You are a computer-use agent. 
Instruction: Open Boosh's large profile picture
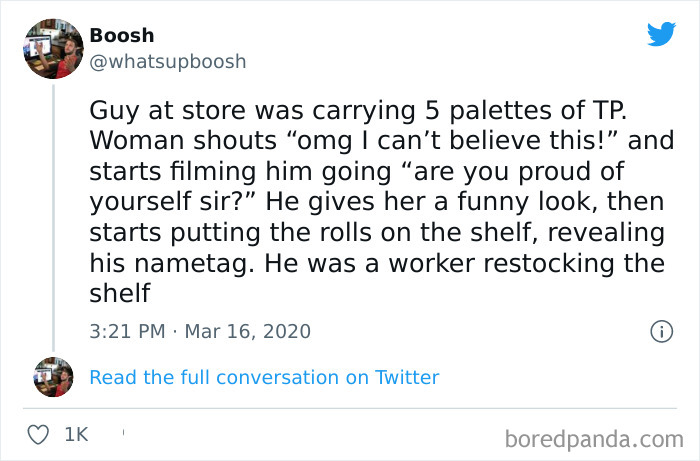click(53, 47)
